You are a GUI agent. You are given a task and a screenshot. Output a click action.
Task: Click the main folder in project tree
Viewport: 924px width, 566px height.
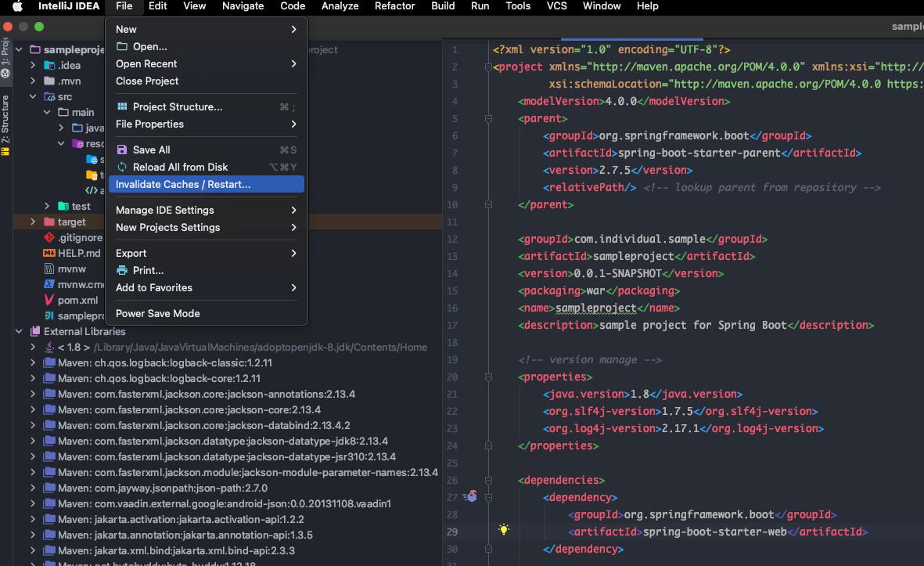coord(77,112)
